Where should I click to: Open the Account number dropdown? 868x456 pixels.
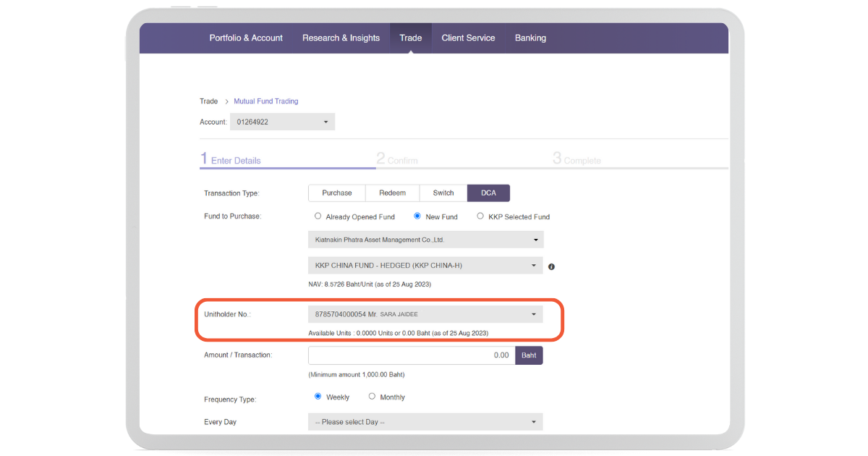pos(282,122)
